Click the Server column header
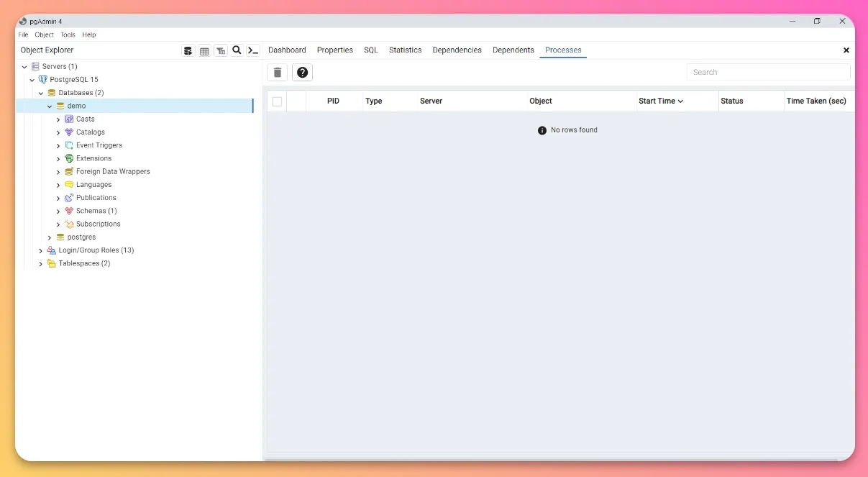868x477 pixels. 431,101
